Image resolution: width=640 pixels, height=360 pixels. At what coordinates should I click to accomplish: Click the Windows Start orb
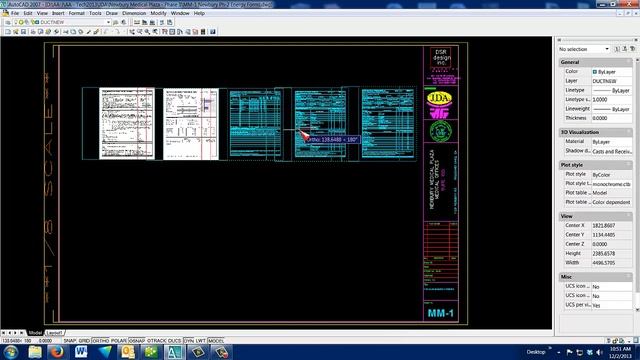tap(11, 352)
